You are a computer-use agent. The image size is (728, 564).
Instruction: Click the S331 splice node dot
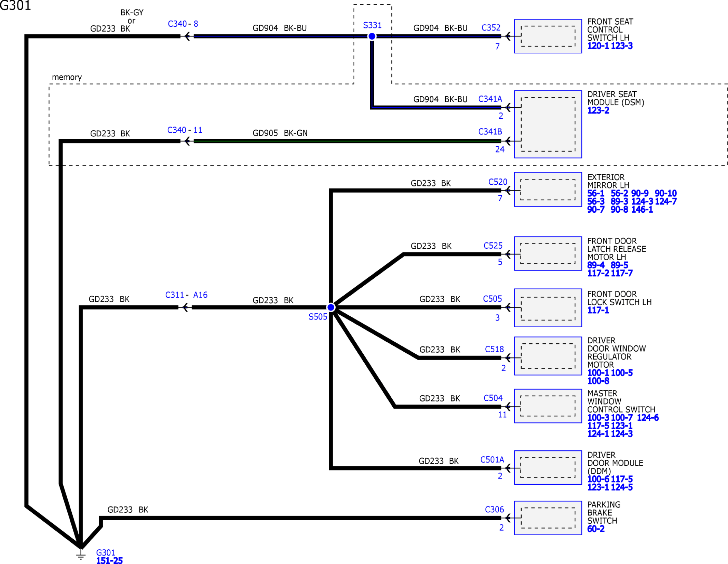coord(372,36)
